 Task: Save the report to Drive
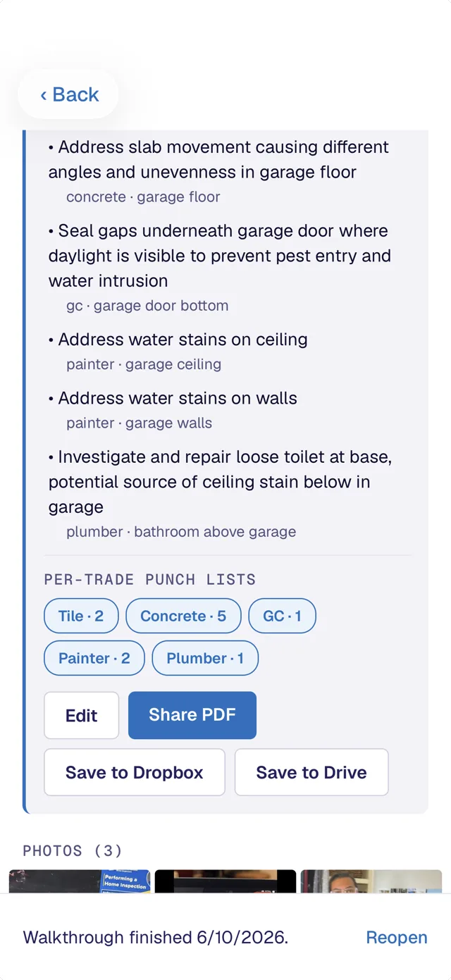point(311,772)
